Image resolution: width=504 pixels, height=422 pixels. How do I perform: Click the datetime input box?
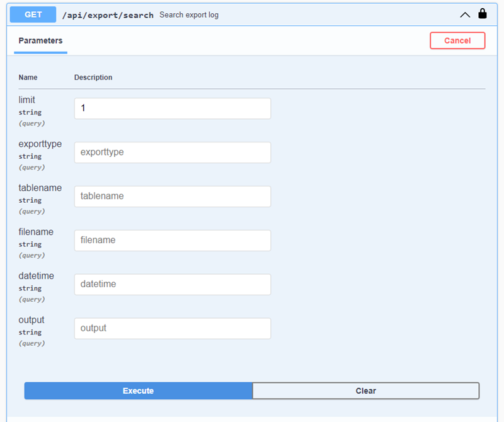tap(172, 285)
